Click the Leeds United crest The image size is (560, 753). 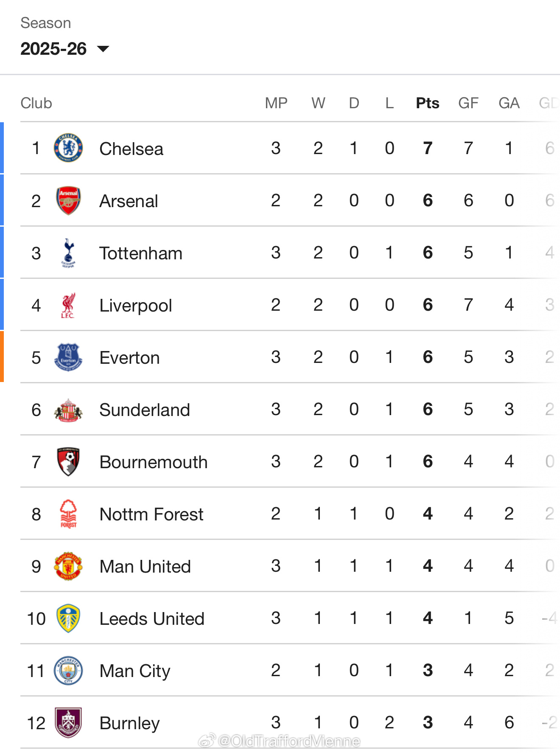[x=68, y=618]
